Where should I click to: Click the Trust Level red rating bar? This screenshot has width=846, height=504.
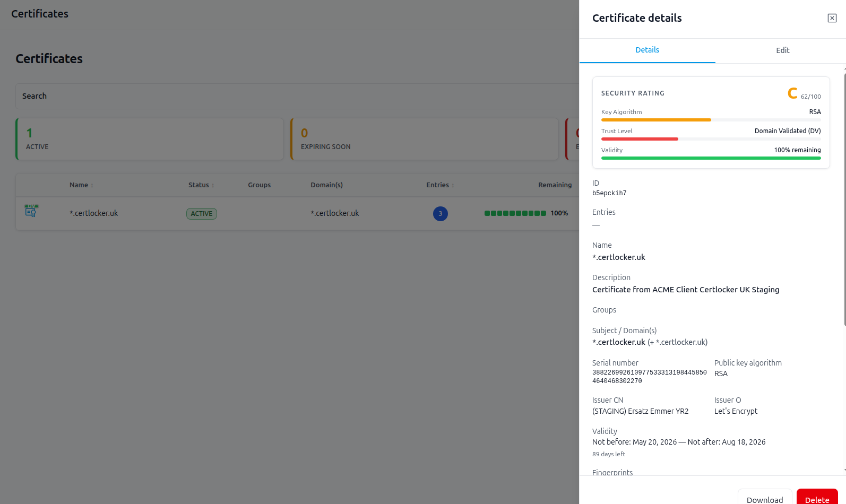[640, 139]
